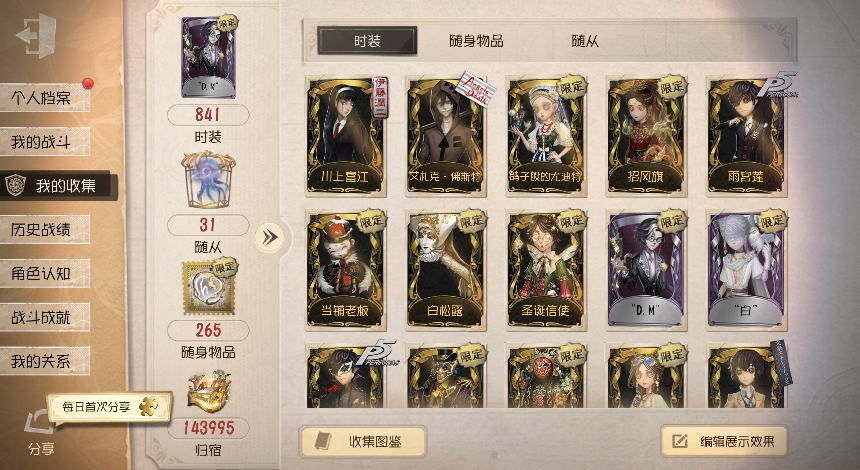Click 编辑展示效果 edit display button
860x470 pixels.
[x=724, y=441]
